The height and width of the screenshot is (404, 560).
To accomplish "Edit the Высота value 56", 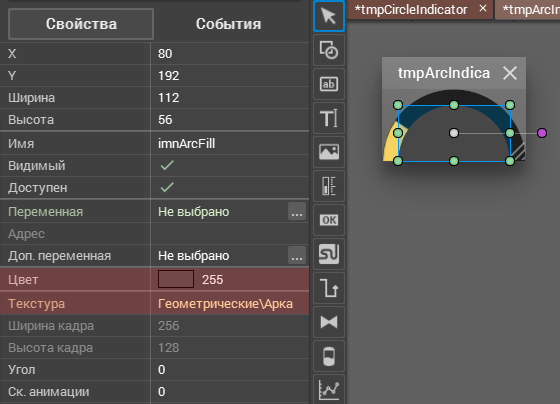I will pyautogui.click(x=230, y=120).
